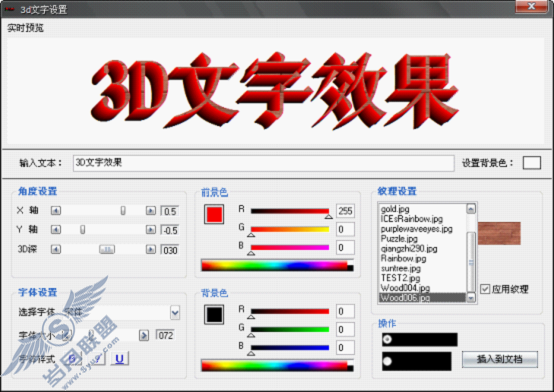Click the foreground rainbow spectrum bar

[277, 266]
